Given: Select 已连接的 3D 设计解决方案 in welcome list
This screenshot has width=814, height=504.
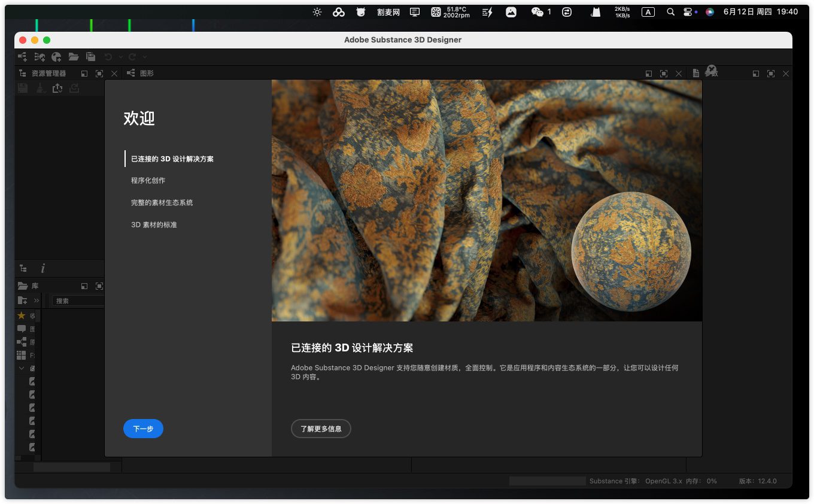Looking at the screenshot, I should (x=172, y=159).
